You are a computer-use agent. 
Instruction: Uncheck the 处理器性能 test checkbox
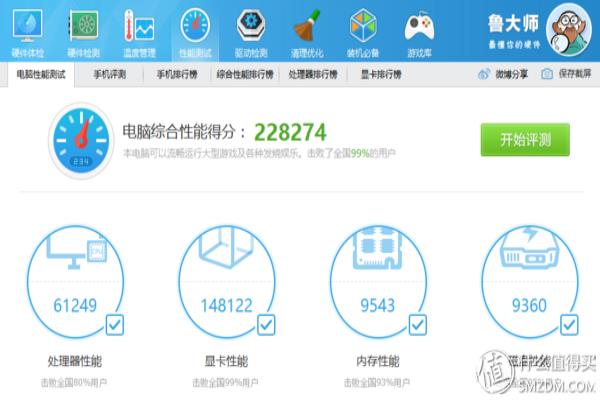coord(115,325)
